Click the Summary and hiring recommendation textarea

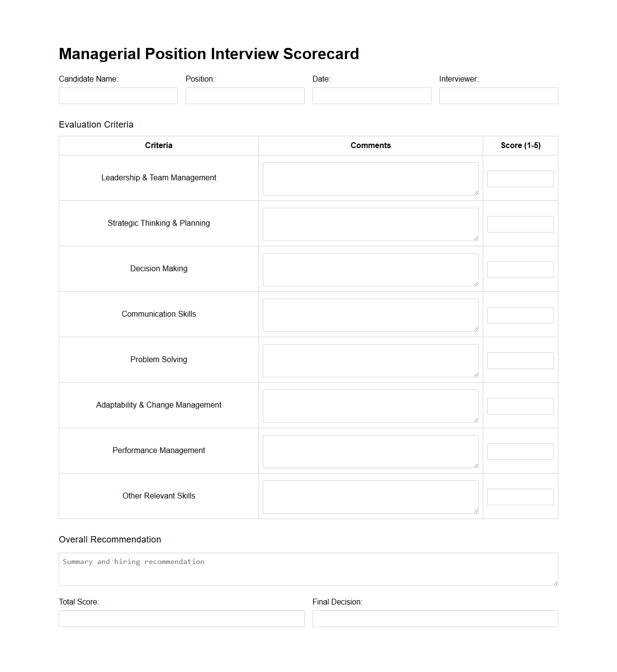pos(308,568)
